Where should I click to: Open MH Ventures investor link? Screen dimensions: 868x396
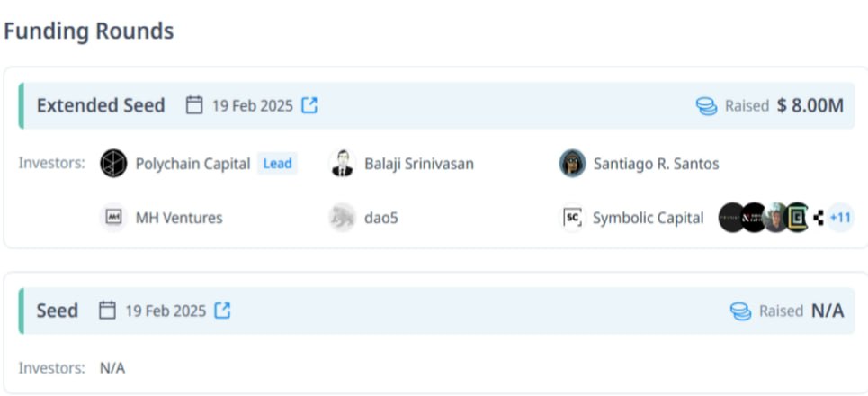[179, 218]
